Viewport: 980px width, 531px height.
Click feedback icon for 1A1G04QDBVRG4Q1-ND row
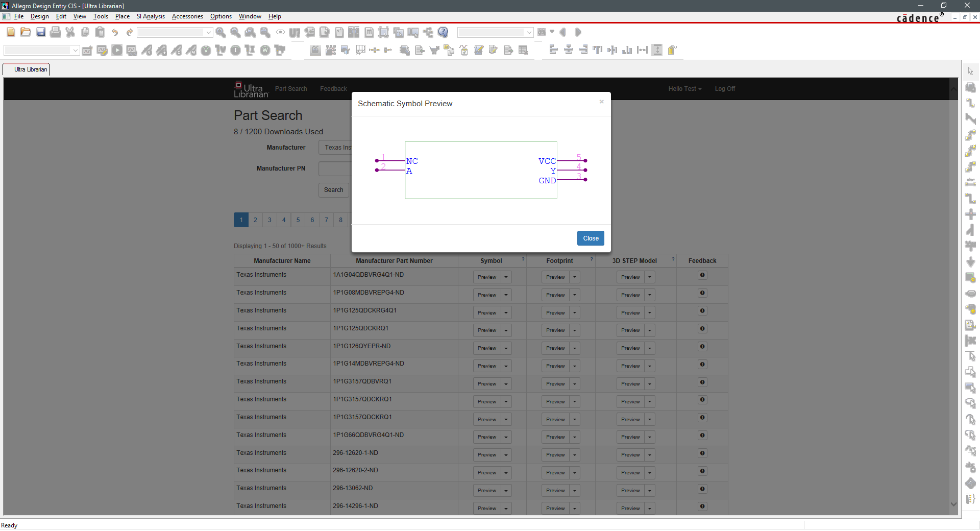point(702,275)
